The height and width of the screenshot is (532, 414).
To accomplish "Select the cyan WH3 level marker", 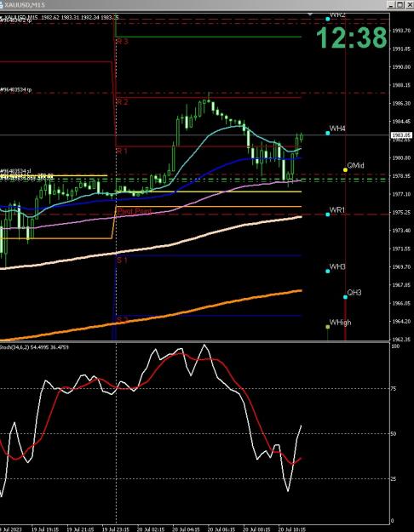I will pyautogui.click(x=328, y=271).
